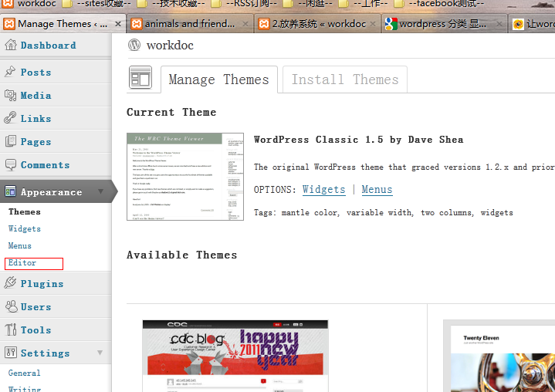The width and height of the screenshot is (555, 392).
Task: Click the Settings sliders icon
Action: pos(10,353)
